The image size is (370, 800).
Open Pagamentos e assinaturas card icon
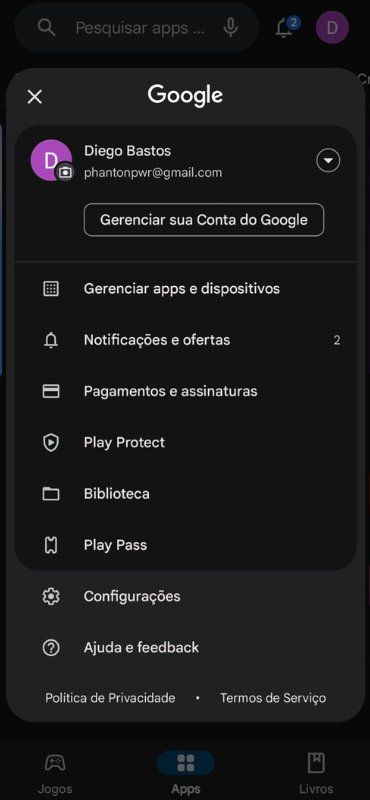pyautogui.click(x=51, y=391)
